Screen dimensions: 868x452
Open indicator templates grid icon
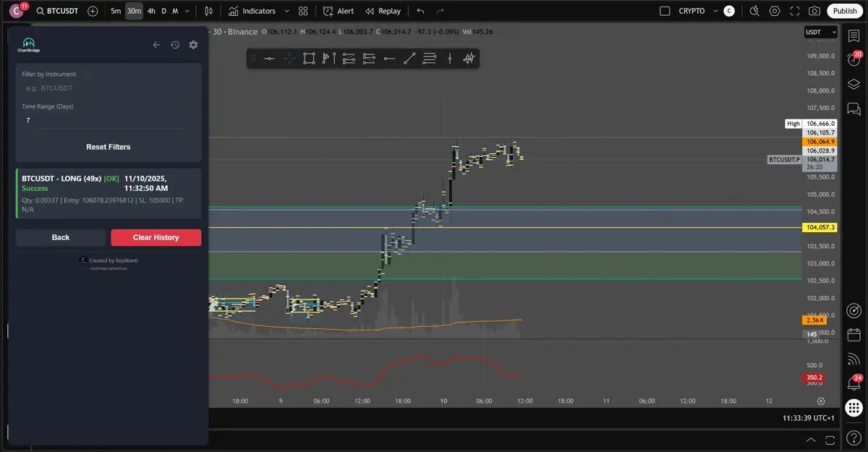[x=303, y=11]
